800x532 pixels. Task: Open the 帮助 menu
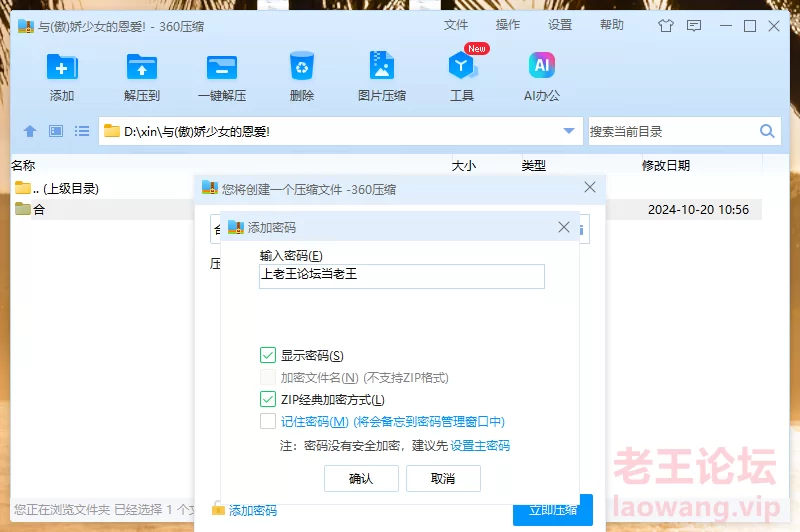pos(612,25)
